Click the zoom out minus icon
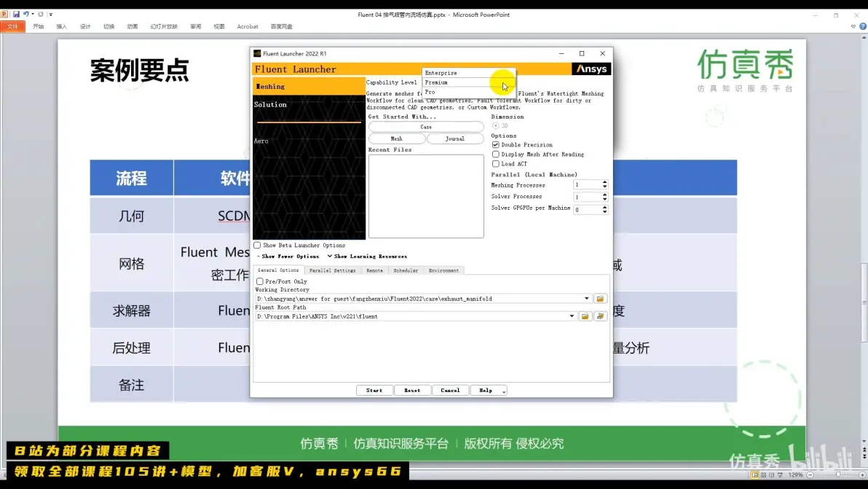Screen dimensions: 868x489 coord(810,475)
